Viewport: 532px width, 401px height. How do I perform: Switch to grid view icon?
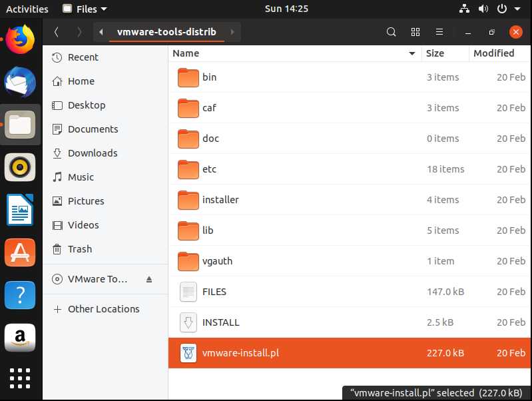point(415,32)
